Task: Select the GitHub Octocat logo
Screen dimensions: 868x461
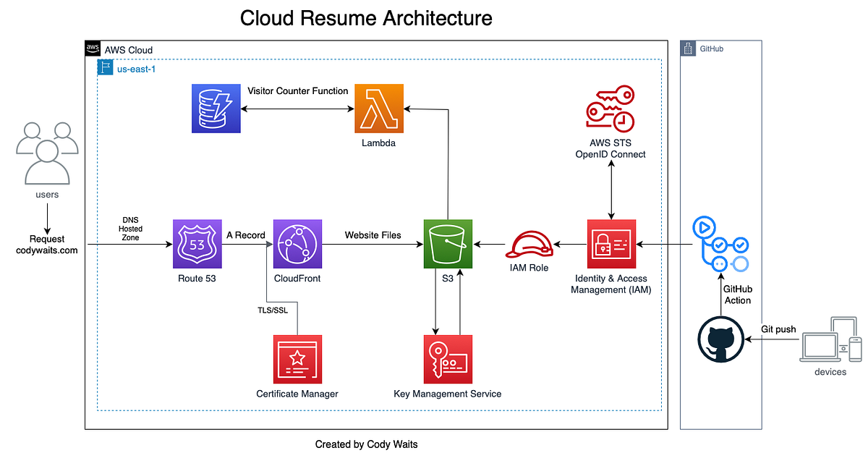Action: click(720, 339)
